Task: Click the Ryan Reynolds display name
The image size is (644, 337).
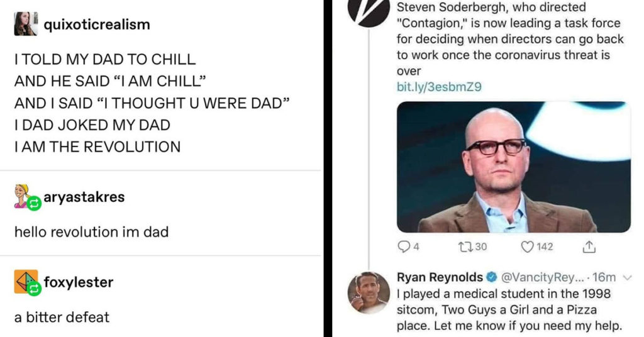Action: pyautogui.click(x=440, y=277)
